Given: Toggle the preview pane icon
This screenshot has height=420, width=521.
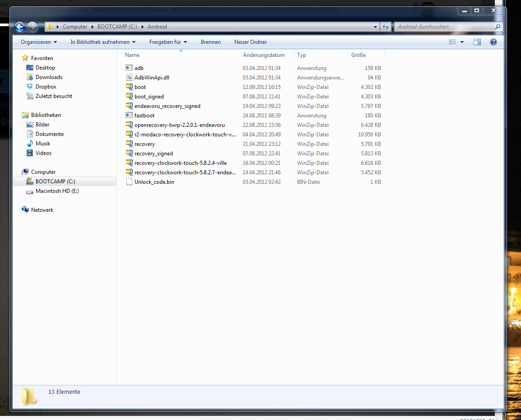Looking at the screenshot, I should click(x=477, y=42).
